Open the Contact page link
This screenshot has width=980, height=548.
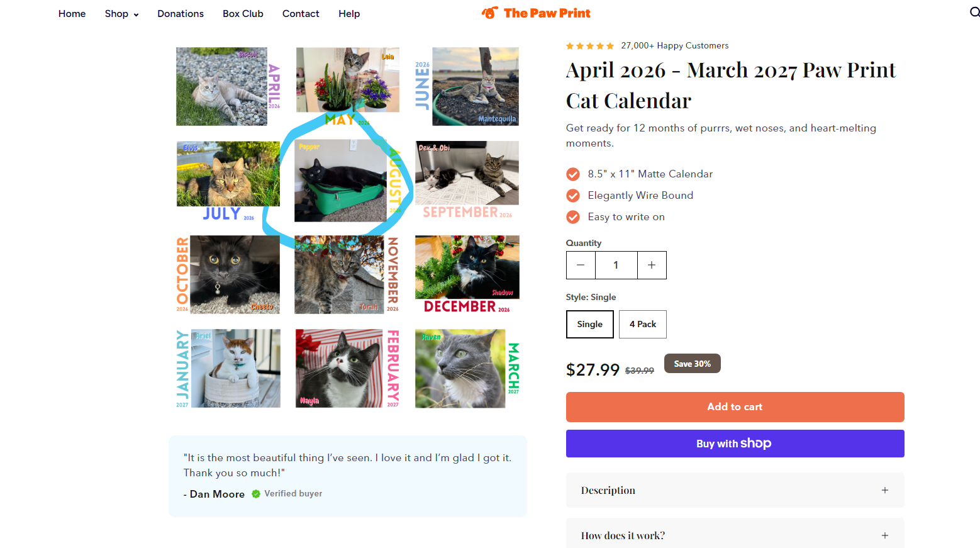tap(301, 14)
